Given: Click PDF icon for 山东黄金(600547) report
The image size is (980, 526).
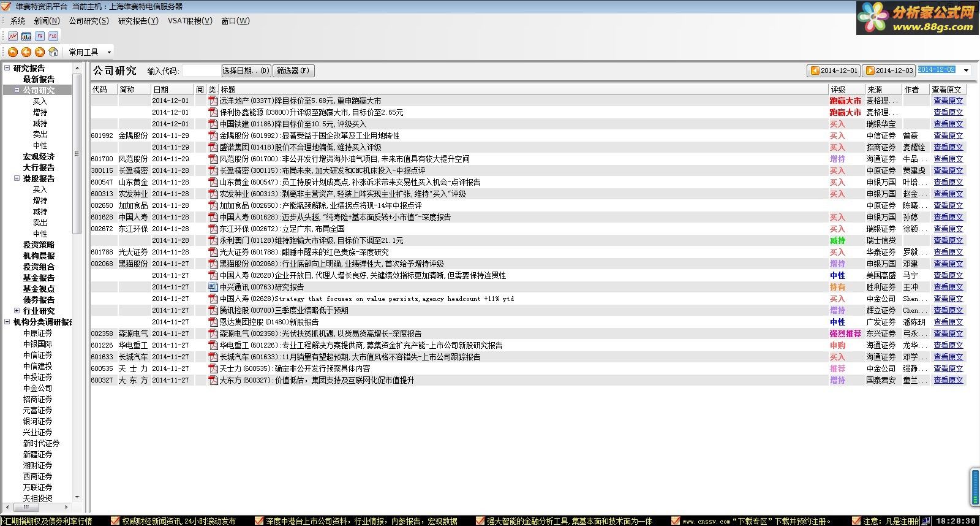Looking at the screenshot, I should pyautogui.click(x=213, y=182).
